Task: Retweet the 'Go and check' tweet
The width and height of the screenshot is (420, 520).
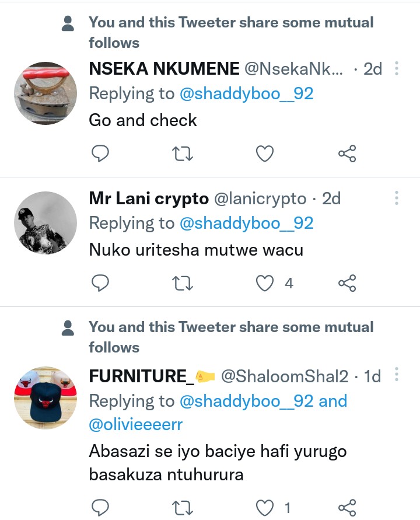Action: (183, 153)
